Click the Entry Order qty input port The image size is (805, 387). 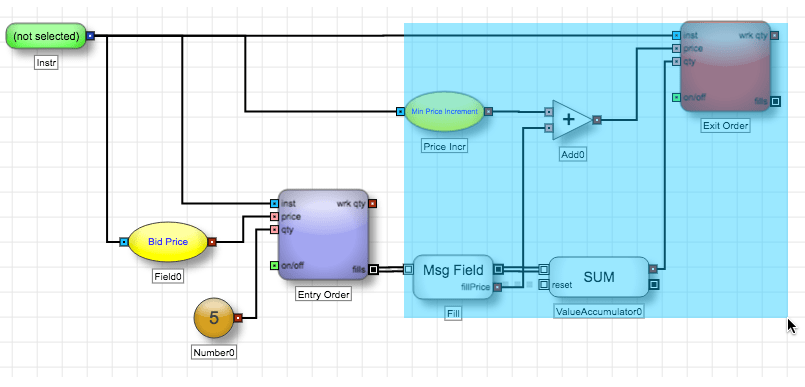[x=274, y=229]
